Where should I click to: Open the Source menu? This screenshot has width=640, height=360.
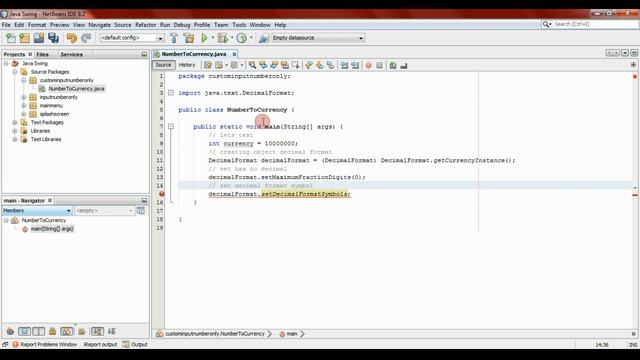pos(122,25)
